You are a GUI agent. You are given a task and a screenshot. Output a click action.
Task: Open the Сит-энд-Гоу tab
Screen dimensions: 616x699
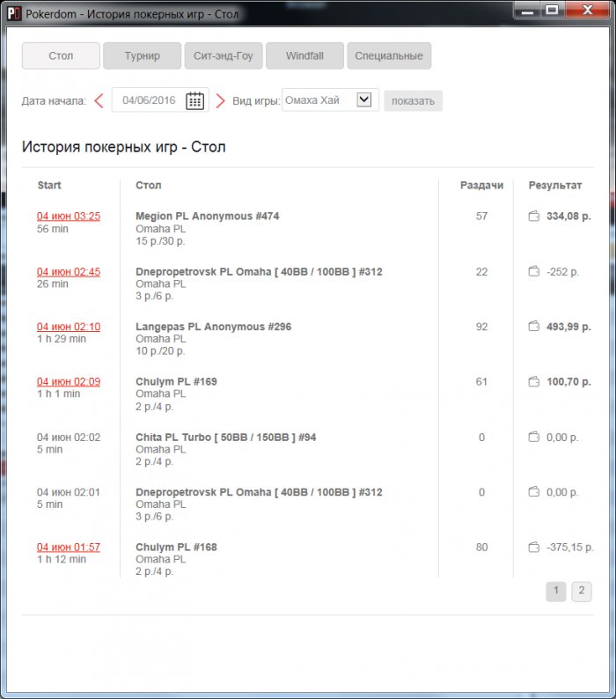(x=224, y=55)
